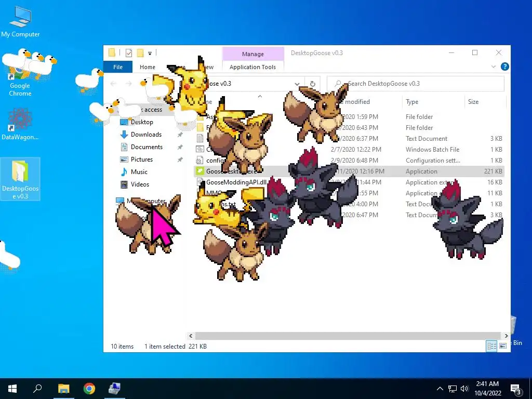This screenshot has height=399, width=532.
Task: Click the 221 KB size cell
Action: click(x=493, y=171)
